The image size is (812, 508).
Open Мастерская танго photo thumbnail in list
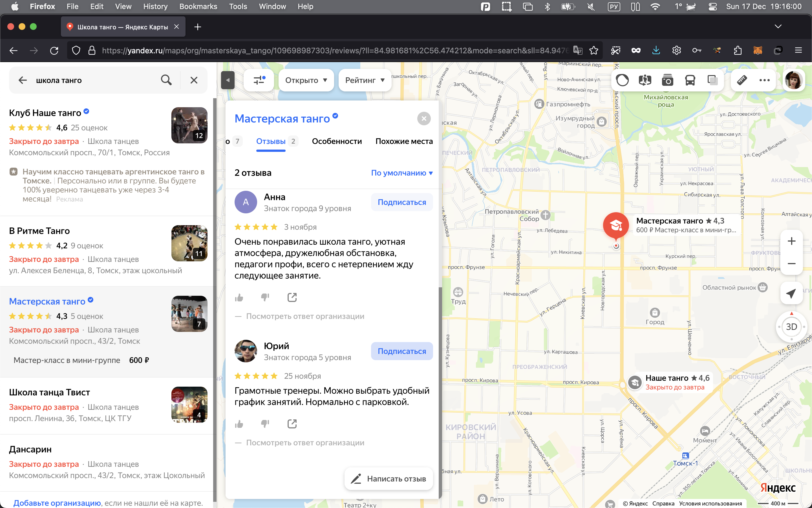[x=189, y=314]
